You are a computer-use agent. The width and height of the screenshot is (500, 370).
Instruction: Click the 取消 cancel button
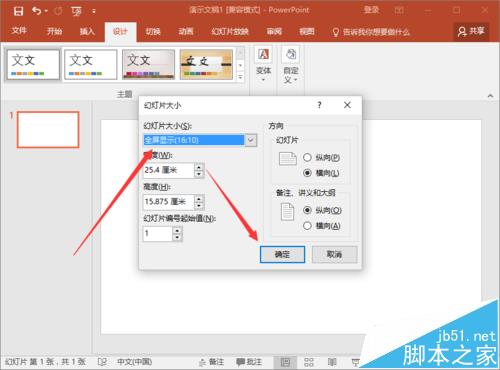point(334,255)
